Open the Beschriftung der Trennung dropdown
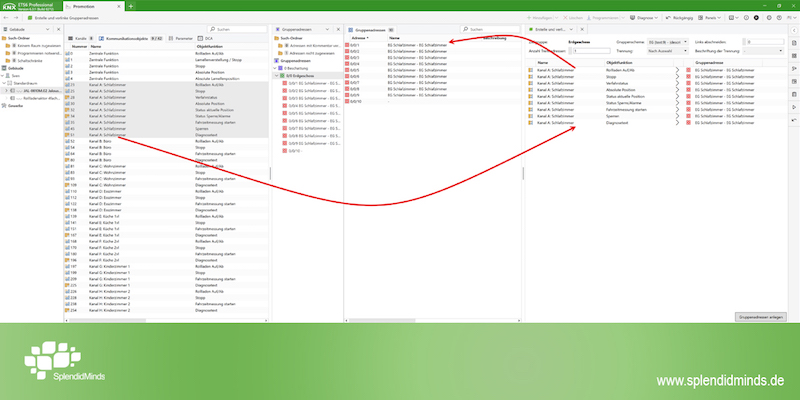This screenshot has height=400, width=800. pos(763,50)
